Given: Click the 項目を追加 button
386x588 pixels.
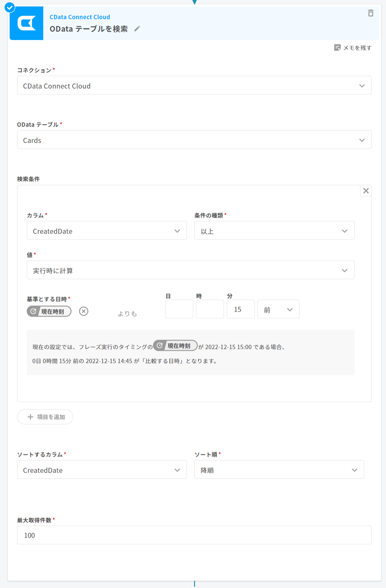Looking at the screenshot, I should coord(45,417).
